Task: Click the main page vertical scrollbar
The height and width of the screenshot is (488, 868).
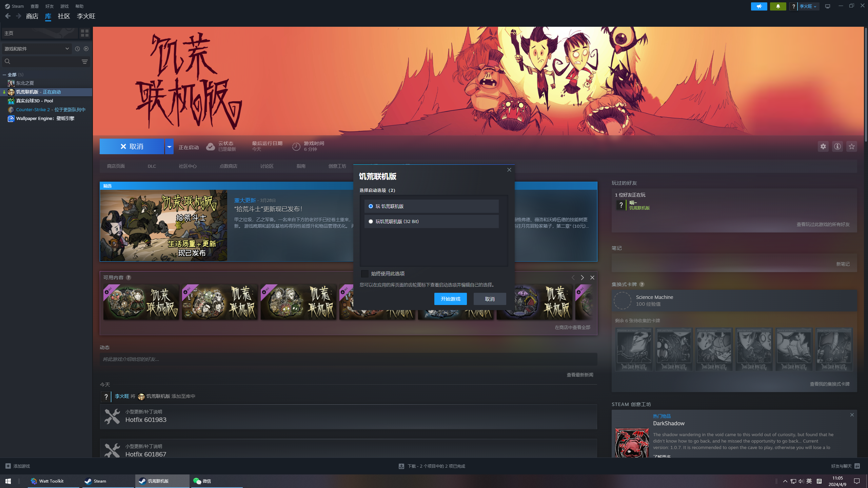Action: pos(866,85)
